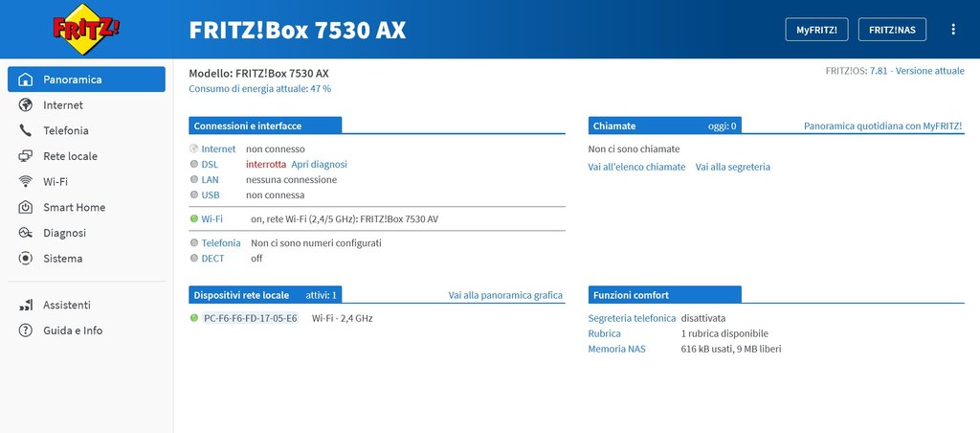
Task: Click the Internet status globe indicator
Action: pyautogui.click(x=193, y=148)
